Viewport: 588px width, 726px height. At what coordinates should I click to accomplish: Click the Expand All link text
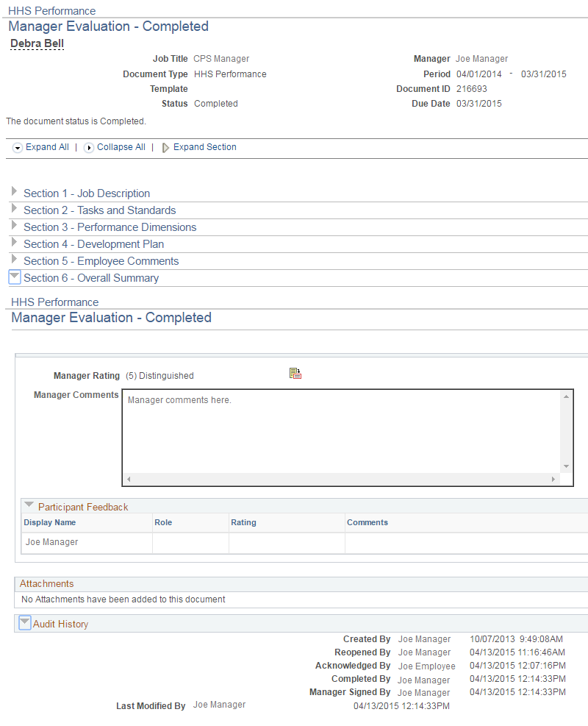click(47, 147)
